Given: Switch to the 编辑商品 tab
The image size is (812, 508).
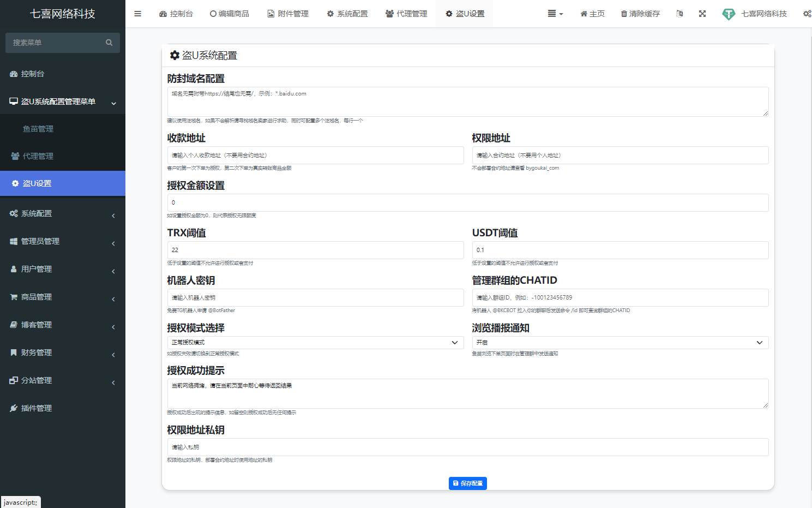Looking at the screenshot, I should point(229,13).
